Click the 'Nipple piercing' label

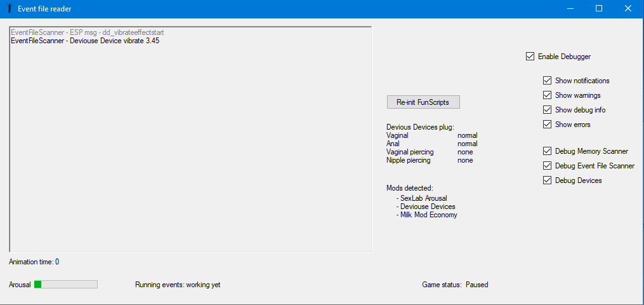pos(408,160)
